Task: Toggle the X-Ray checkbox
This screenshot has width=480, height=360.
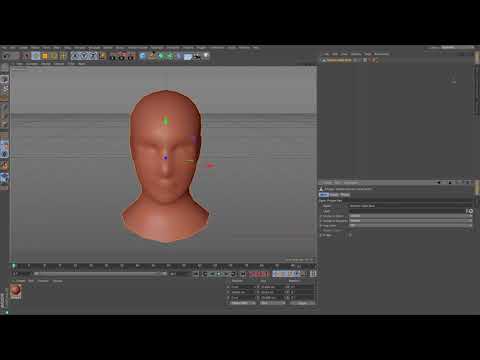Action: pyautogui.click(x=350, y=235)
